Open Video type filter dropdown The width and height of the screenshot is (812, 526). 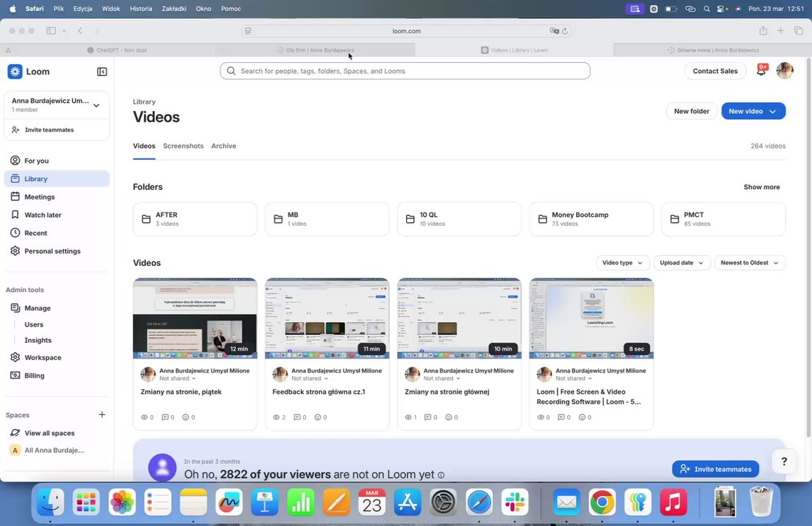coord(622,263)
